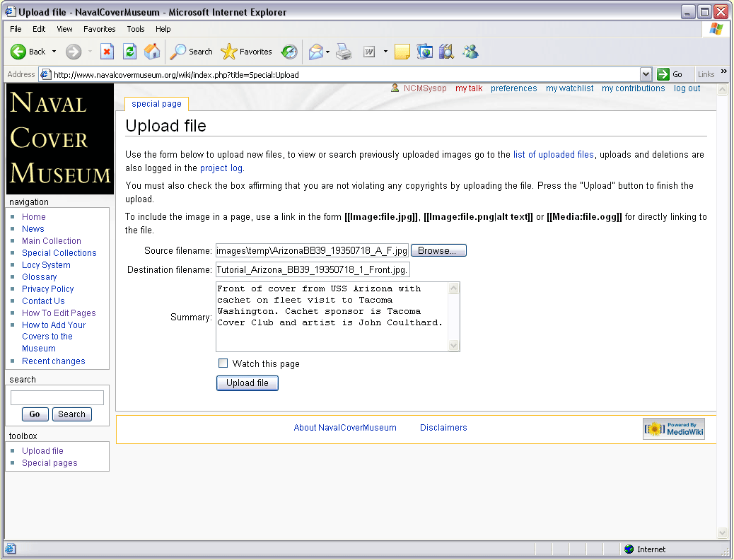Viewport: 734px width, 560px height.
Task: Click the Stop loading toolbar icon
Action: tap(107, 52)
